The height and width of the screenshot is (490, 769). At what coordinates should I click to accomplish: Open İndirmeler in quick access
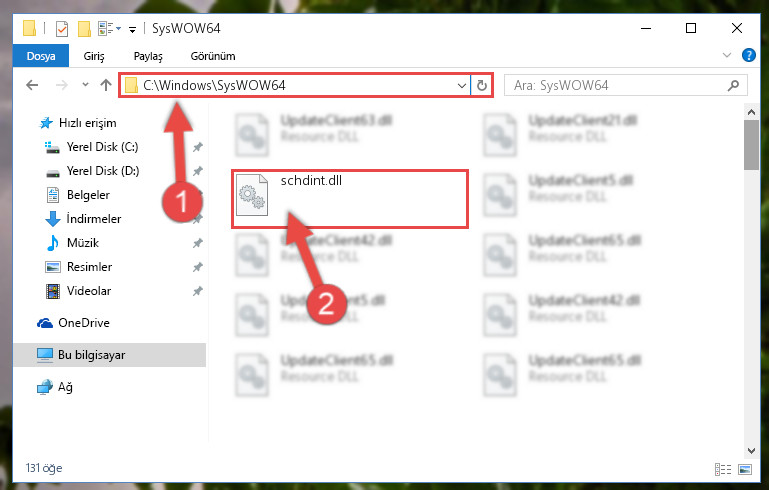coord(94,219)
